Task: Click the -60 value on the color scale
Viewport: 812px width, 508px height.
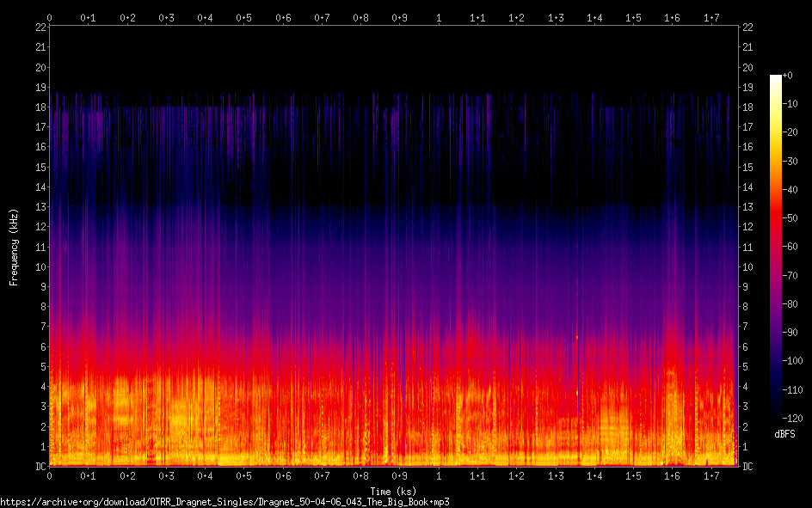Action: point(792,245)
